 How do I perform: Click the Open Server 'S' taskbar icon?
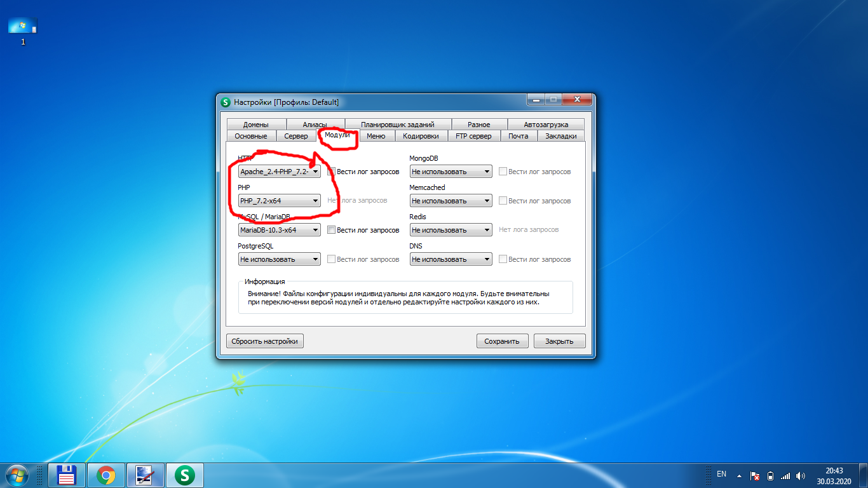point(184,475)
